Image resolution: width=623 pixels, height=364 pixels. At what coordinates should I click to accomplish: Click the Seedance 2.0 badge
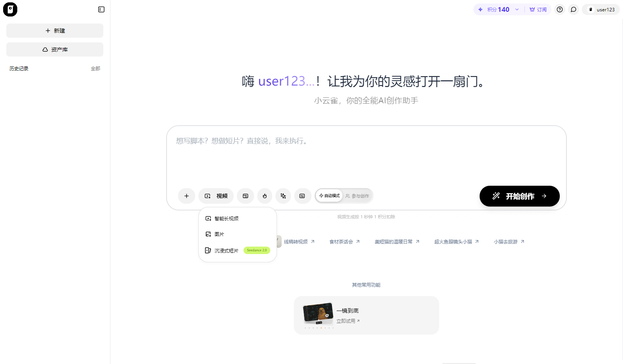pyautogui.click(x=257, y=250)
